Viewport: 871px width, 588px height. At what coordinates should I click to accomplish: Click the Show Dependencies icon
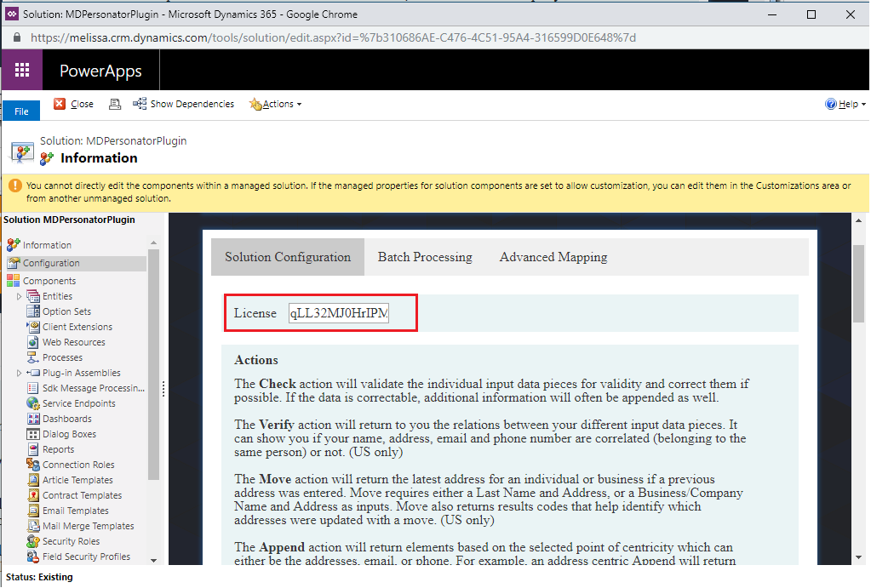coord(140,104)
